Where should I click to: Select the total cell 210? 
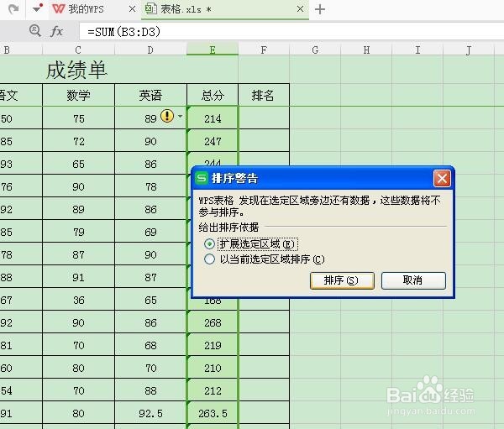click(213, 368)
